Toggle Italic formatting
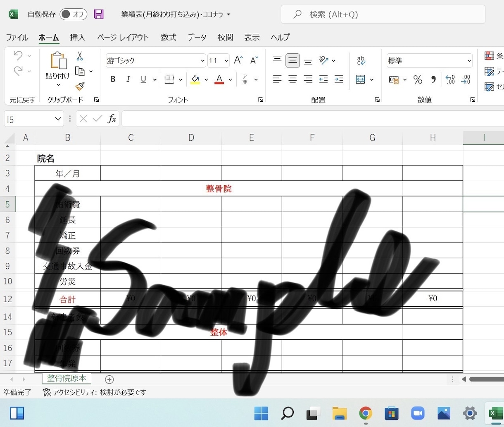The width and height of the screenshot is (504, 427). coord(128,79)
